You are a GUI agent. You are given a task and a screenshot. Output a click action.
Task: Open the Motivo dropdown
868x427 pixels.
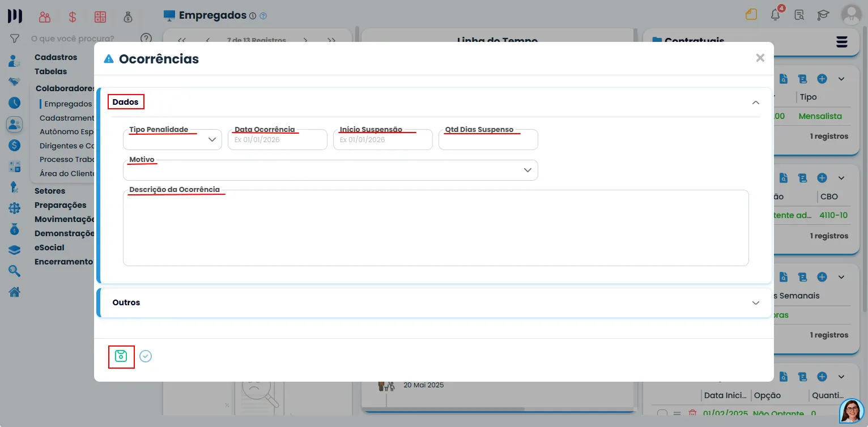(330, 170)
